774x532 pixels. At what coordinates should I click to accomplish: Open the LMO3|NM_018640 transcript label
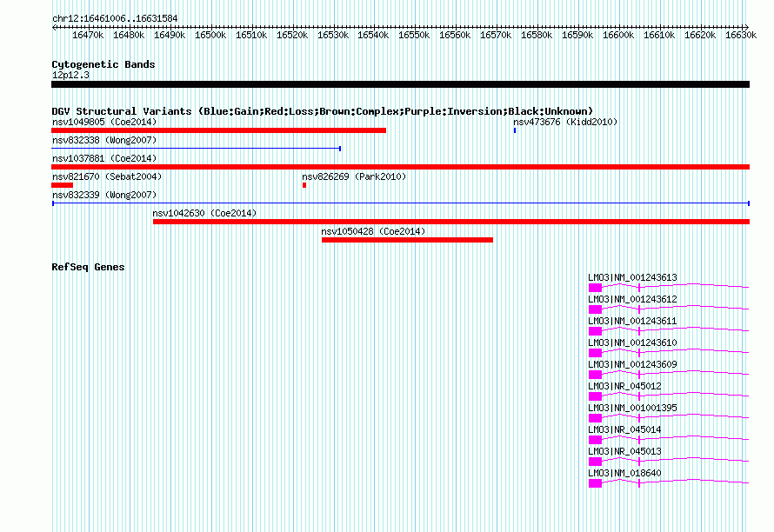click(624, 473)
